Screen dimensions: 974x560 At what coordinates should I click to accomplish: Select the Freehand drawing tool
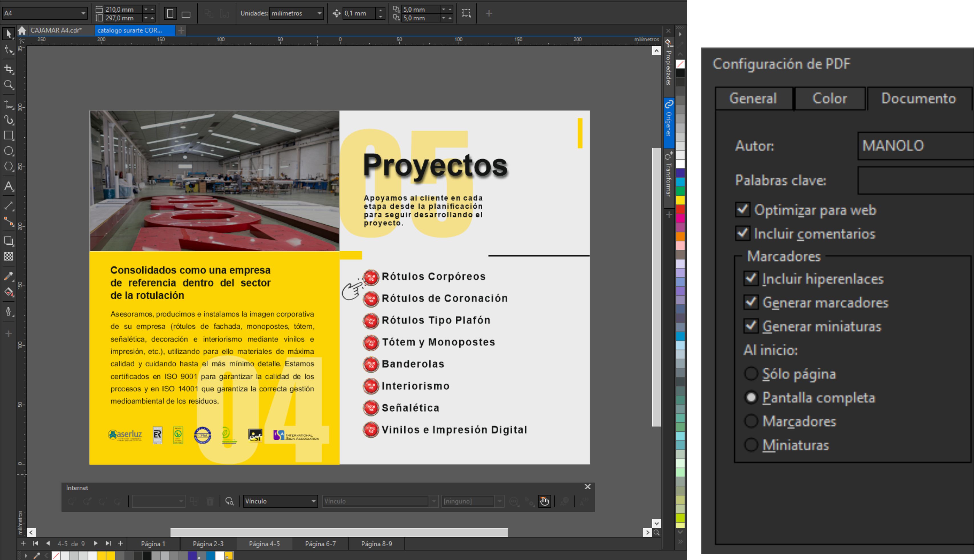click(9, 104)
